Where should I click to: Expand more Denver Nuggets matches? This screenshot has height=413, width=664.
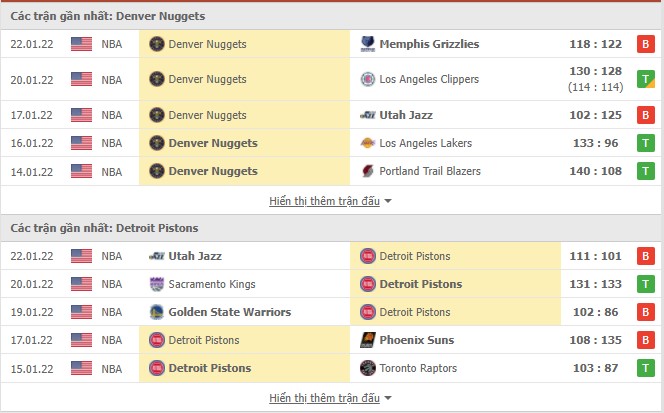pos(330,201)
